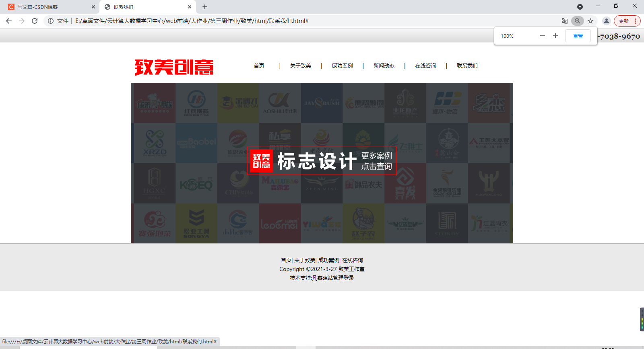Screen dimensions: 644x349
Task: Go back to the previous page
Action: coord(9,21)
